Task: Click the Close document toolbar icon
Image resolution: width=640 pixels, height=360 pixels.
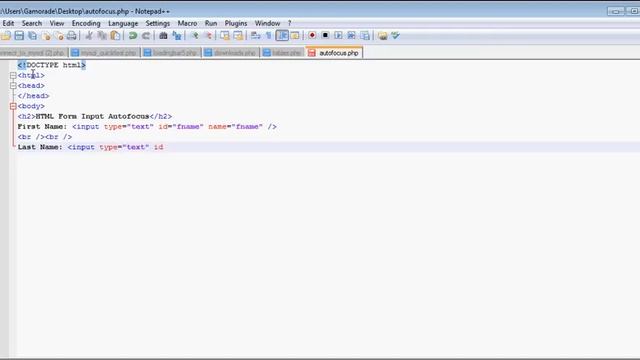Action: [x=46, y=36]
